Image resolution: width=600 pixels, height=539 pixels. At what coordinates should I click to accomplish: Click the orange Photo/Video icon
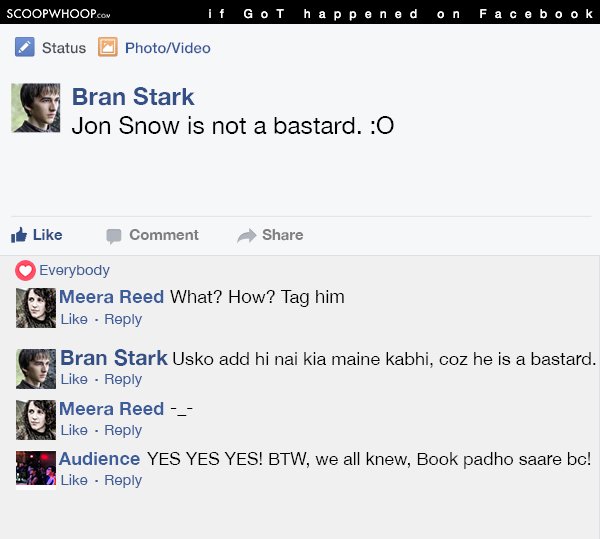point(108,47)
